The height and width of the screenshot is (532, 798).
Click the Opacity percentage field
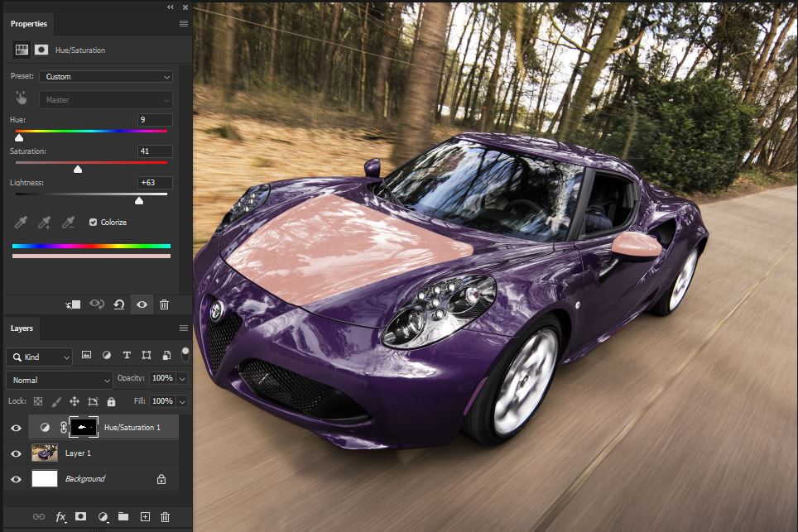point(162,378)
